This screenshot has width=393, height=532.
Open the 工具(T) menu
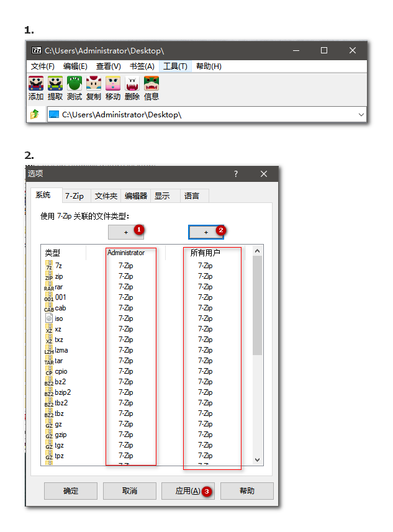click(x=175, y=66)
